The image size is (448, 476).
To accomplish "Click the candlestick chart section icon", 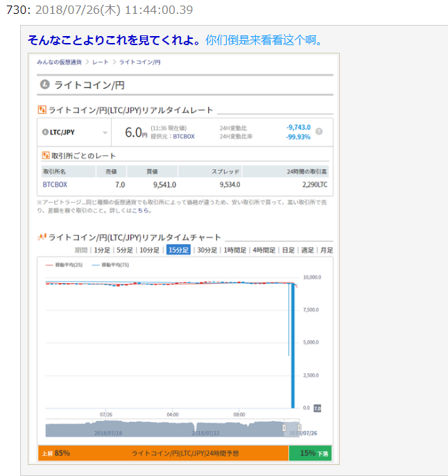I will (x=42, y=237).
